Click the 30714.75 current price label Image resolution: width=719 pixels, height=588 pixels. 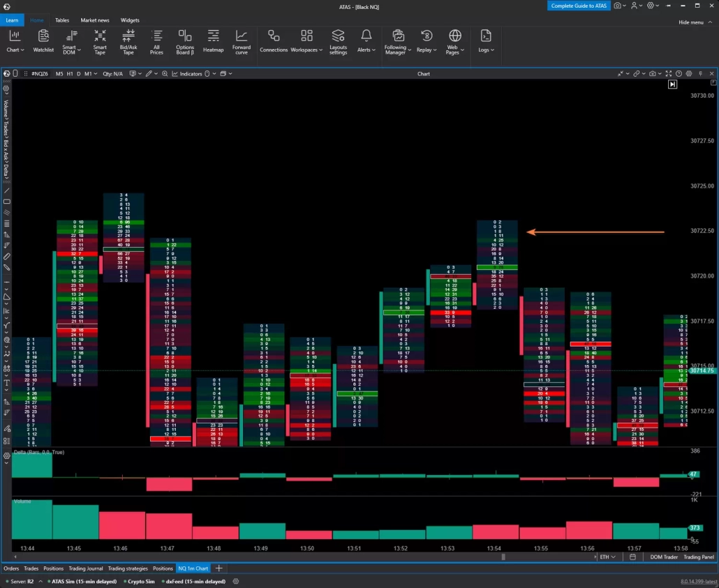pyautogui.click(x=702, y=370)
